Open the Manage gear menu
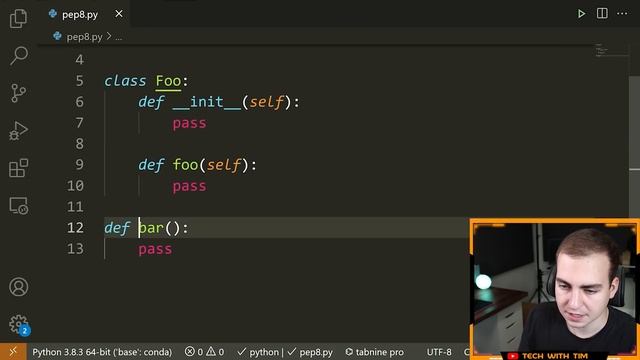Image resolution: width=640 pixels, height=360 pixels. pyautogui.click(x=18, y=324)
